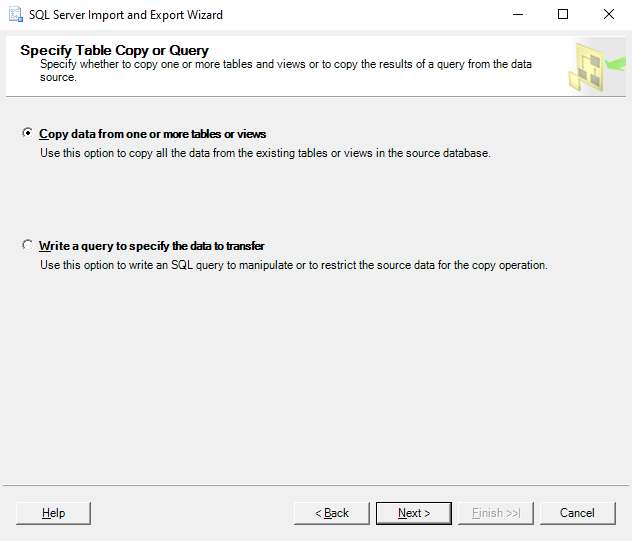Minimize the Import and Export Wizard window

point(517,15)
